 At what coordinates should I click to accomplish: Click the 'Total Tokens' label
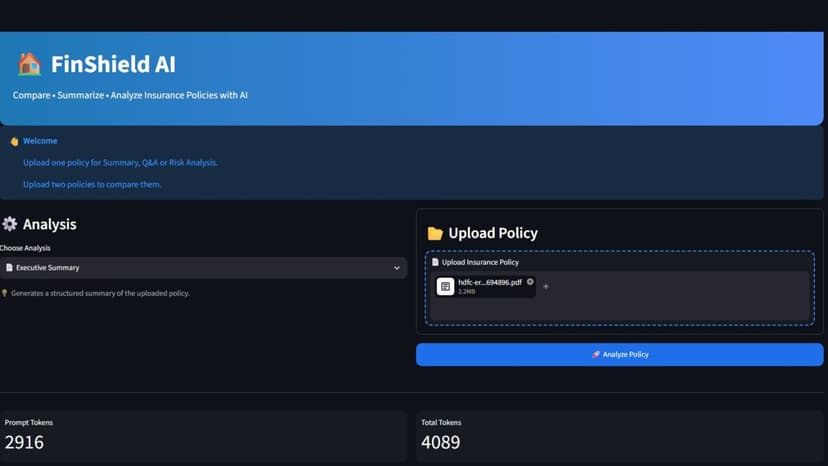point(441,423)
